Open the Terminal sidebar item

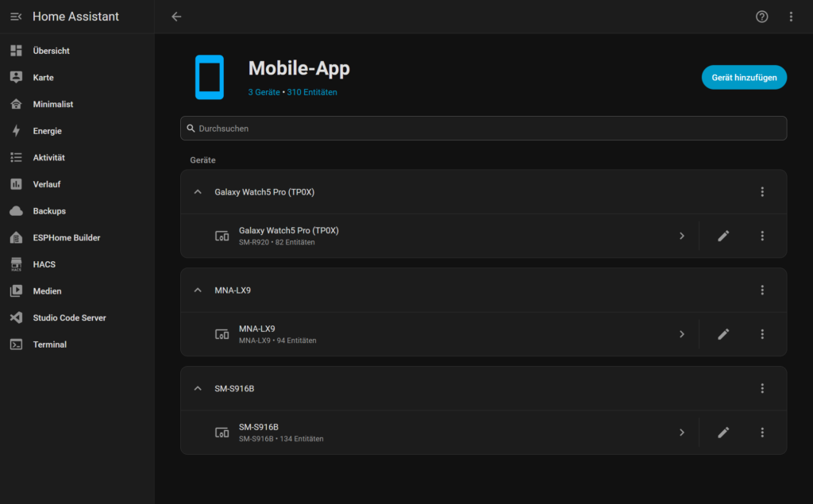[77, 344]
